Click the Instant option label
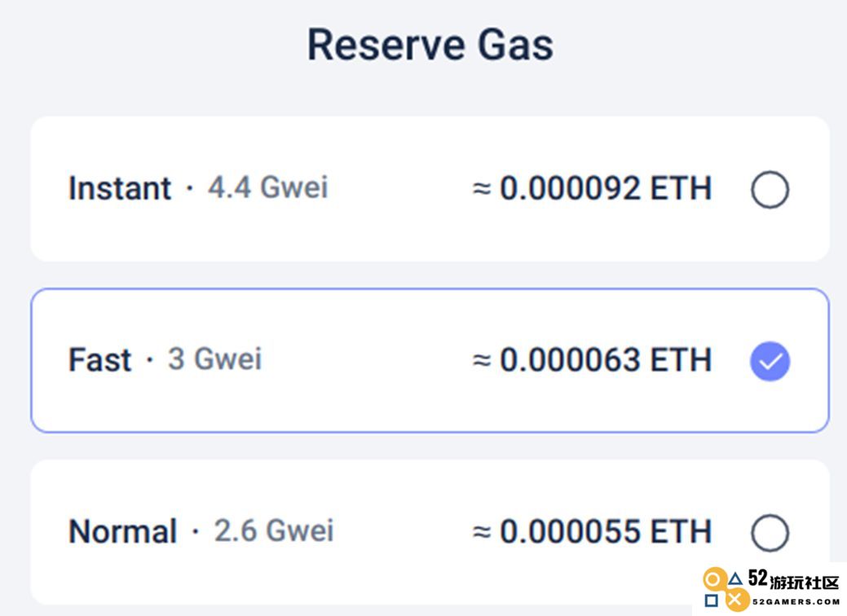The image size is (847, 616). (119, 188)
